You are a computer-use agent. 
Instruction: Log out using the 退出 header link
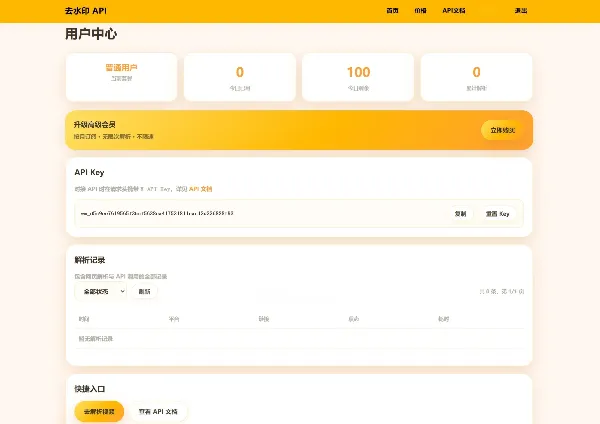(521, 11)
